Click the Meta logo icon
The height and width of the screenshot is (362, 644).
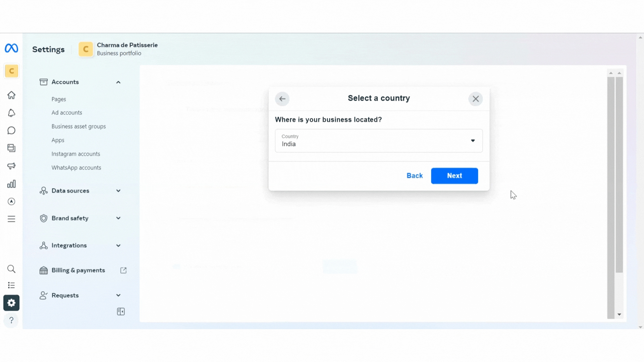(11, 48)
